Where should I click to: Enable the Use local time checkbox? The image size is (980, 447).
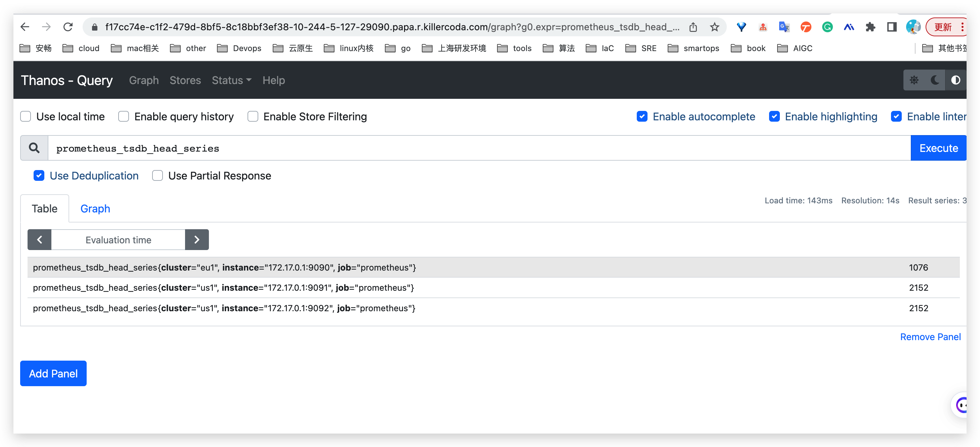(26, 117)
